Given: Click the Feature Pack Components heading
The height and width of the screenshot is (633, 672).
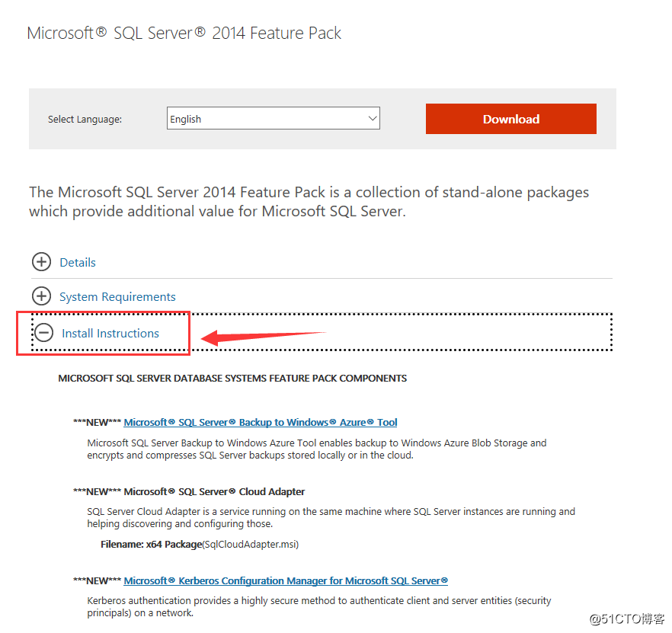Looking at the screenshot, I should [x=232, y=379].
